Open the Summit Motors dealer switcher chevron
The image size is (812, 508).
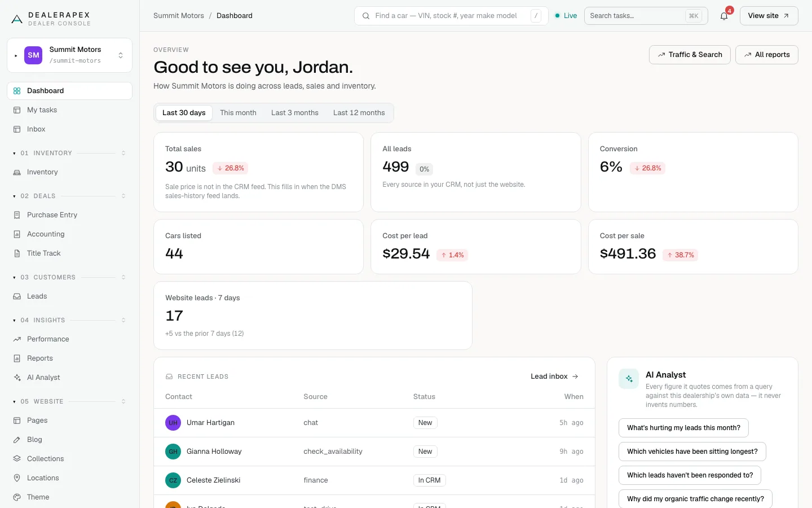pyautogui.click(x=121, y=55)
